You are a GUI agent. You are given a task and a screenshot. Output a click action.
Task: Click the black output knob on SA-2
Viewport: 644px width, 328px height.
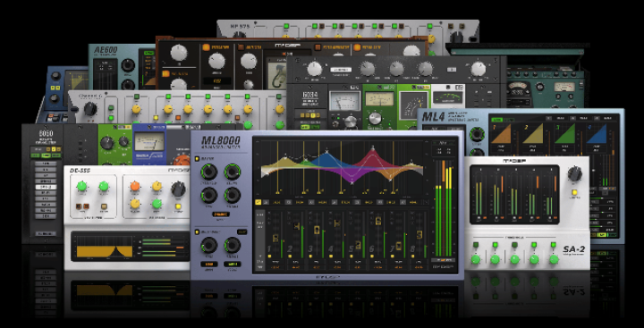coord(574,174)
